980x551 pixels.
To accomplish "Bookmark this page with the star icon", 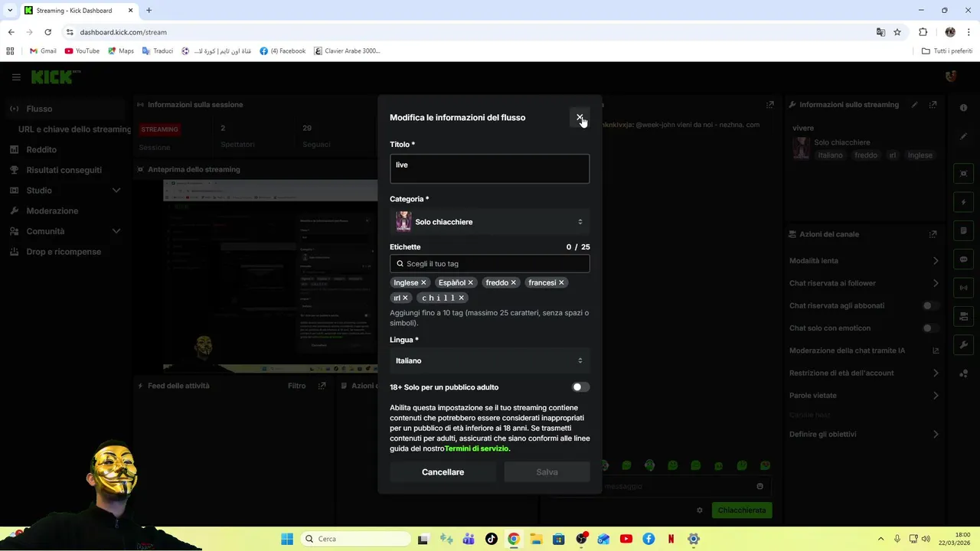I will click(x=897, y=32).
